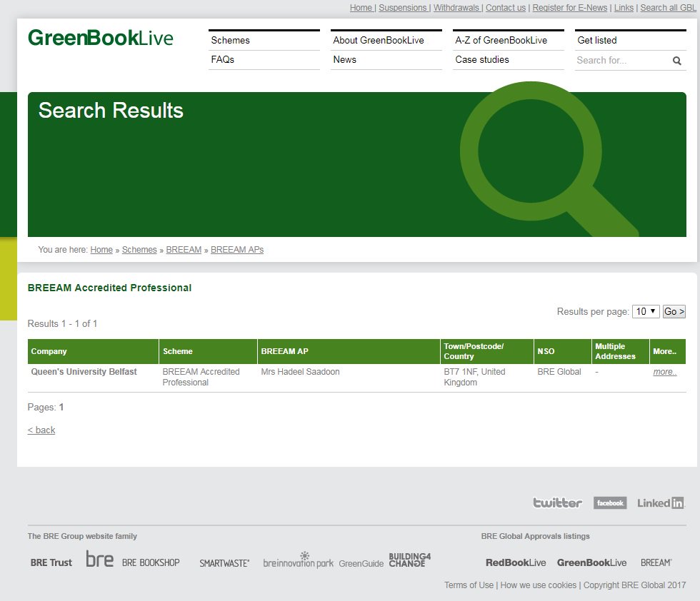
Task: Open the top Links link
Action: pyautogui.click(x=624, y=8)
